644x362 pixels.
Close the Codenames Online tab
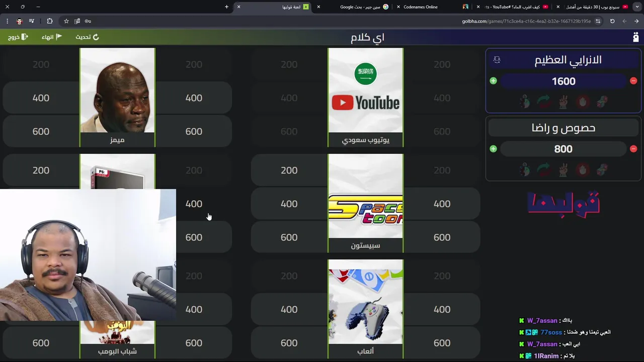398,7
